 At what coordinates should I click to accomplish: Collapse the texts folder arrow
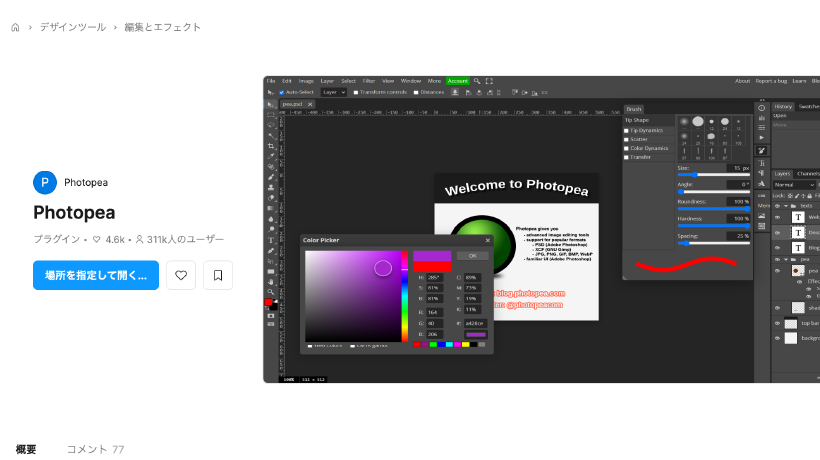[785, 206]
